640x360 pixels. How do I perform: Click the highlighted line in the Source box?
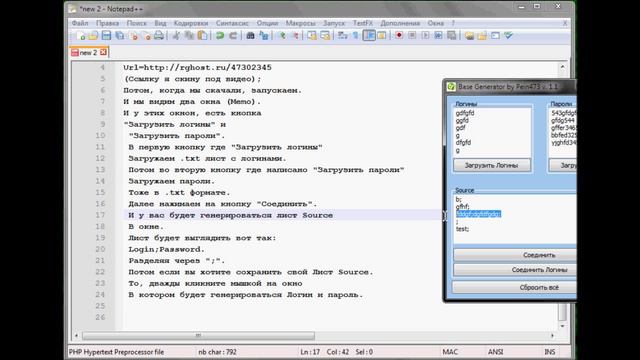[478, 214]
